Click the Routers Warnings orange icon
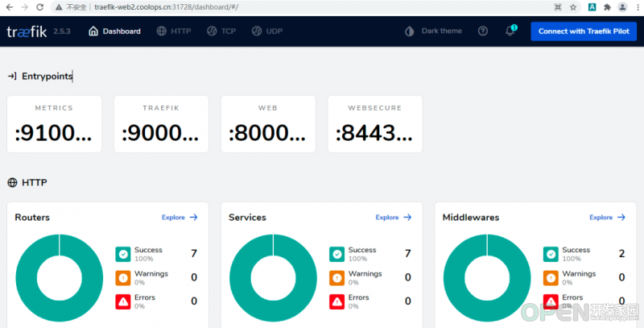644x328 pixels. pos(123,278)
